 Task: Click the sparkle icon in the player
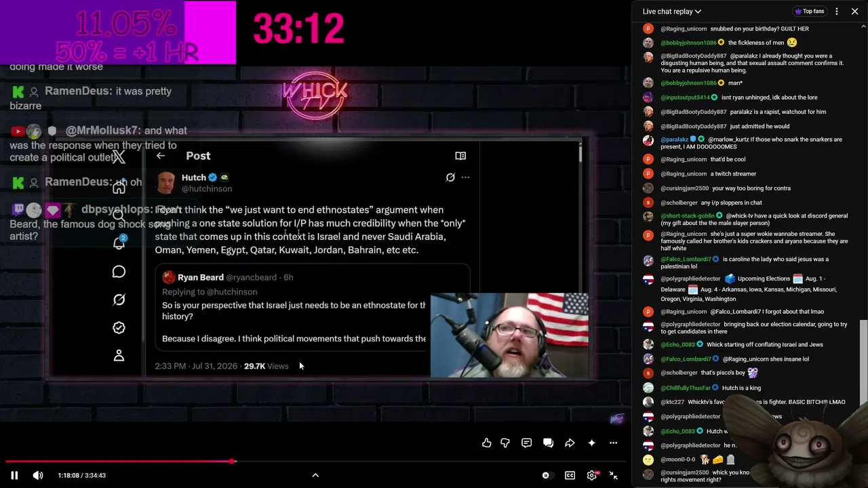(591, 443)
